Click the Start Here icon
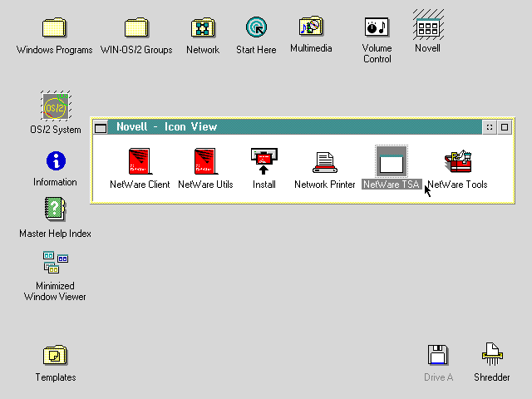 pos(256,27)
